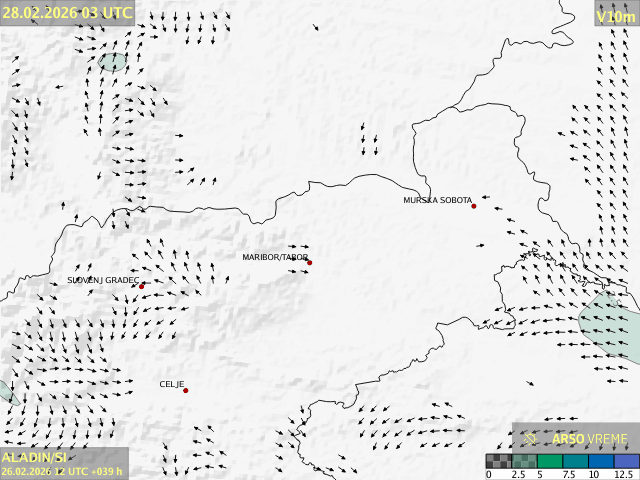Click the 28.02.2026 03 UTC timestamp
Viewport: 640px width, 480px height.
click(x=67, y=13)
